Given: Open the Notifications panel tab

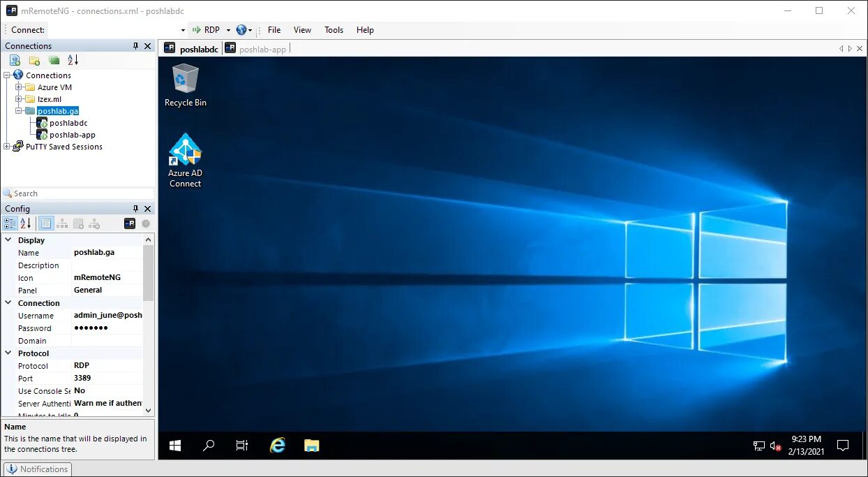Looking at the screenshot, I should pyautogui.click(x=38, y=469).
